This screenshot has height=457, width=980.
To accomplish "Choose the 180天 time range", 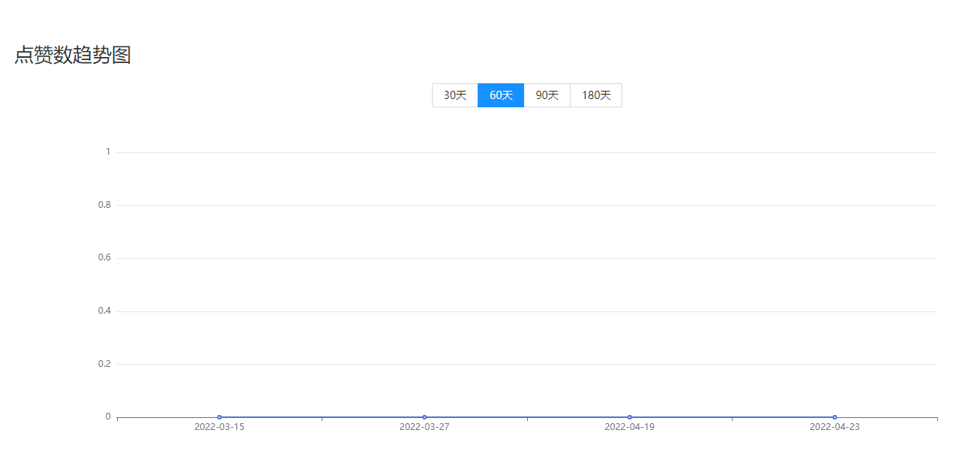I will [x=596, y=95].
